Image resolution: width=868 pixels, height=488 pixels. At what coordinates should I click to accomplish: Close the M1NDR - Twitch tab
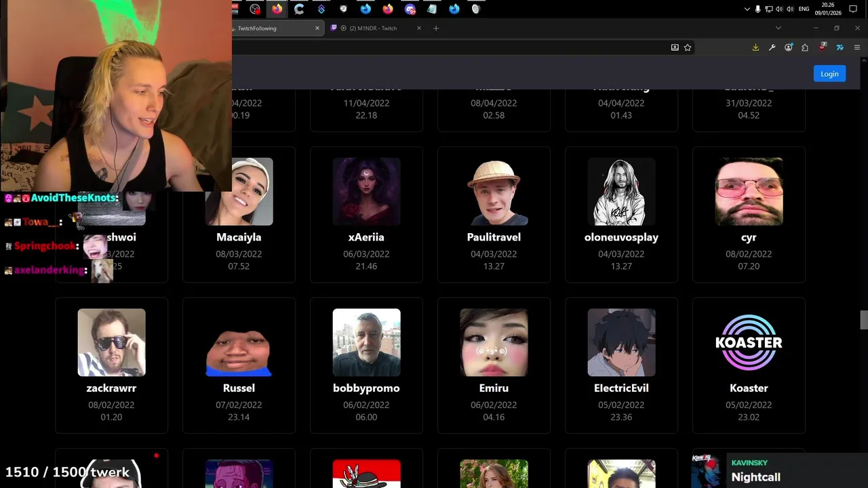(419, 28)
